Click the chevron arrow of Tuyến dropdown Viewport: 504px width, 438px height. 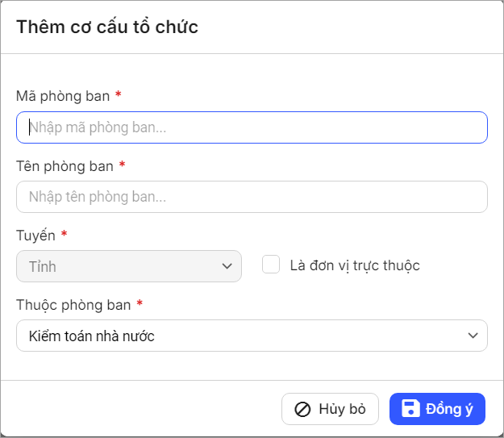(x=226, y=266)
